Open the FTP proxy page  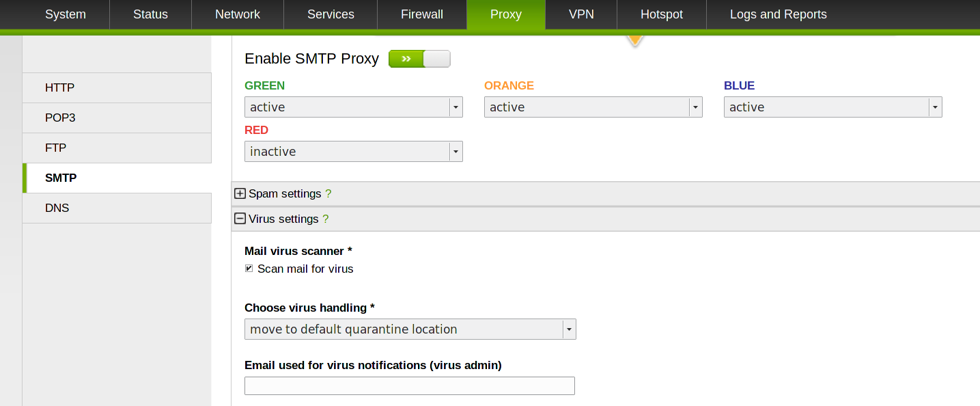tap(117, 148)
